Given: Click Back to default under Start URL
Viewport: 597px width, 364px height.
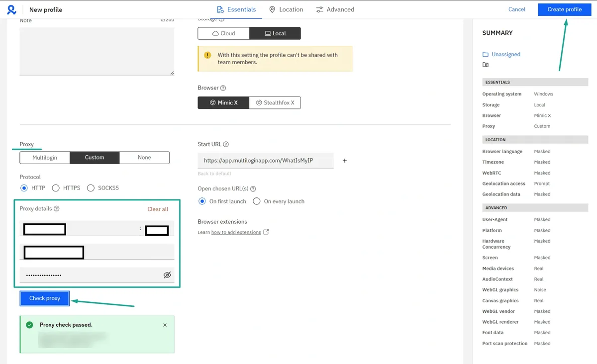Looking at the screenshot, I should tap(214, 174).
